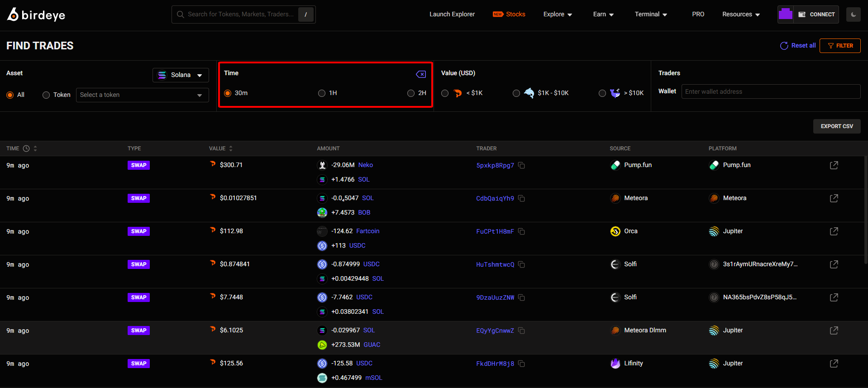Open the Fartcoin token link
This screenshot has height=388, width=868.
pos(367,231)
